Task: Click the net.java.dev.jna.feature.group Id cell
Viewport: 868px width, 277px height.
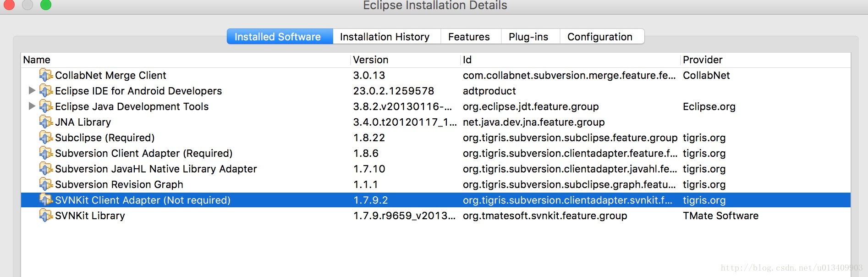Action: point(533,122)
